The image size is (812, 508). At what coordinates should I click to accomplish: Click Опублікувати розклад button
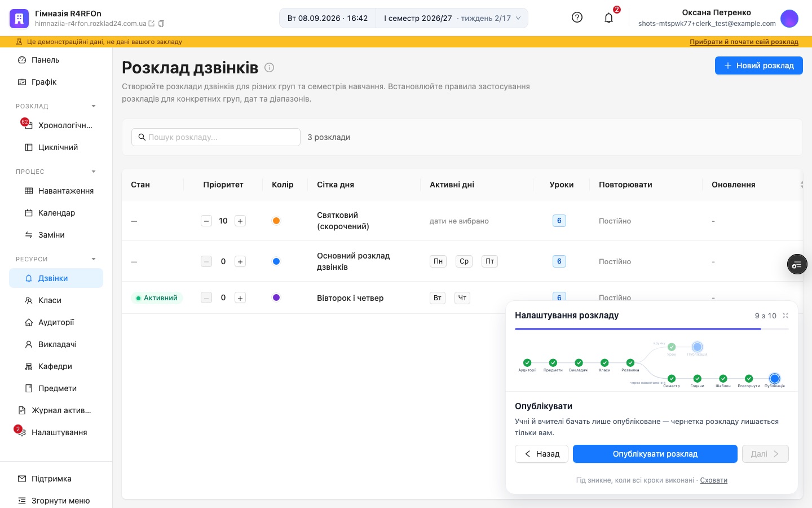coord(655,454)
